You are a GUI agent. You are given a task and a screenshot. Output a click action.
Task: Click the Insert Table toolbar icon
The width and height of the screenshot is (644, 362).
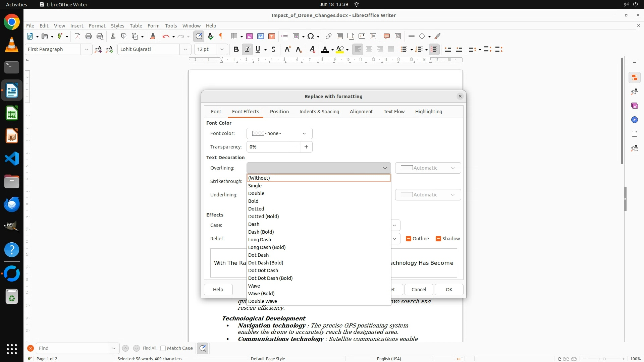click(x=234, y=36)
